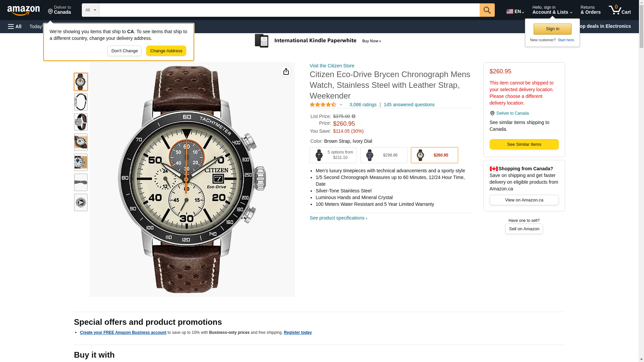Expand the EN language dropdown
Viewport: 644px width, 362px height.
pyautogui.click(x=515, y=11)
